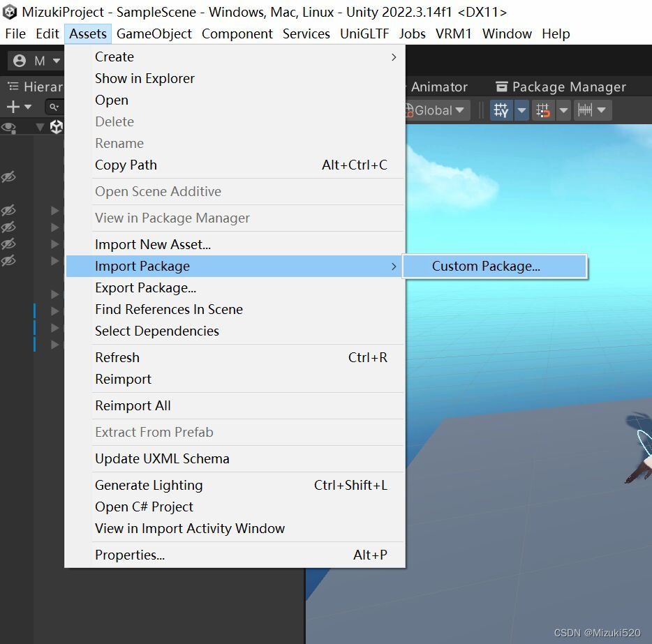
Task: Add object with Hierarchy plus button
Action: point(13,107)
